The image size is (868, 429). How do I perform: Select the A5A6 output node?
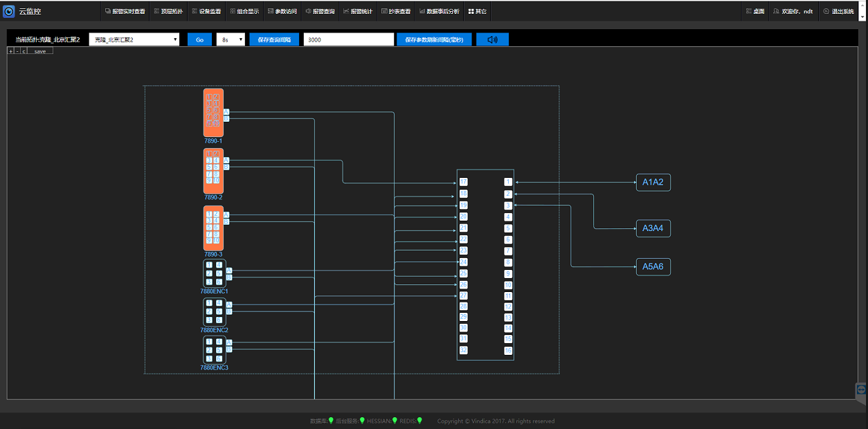coord(653,267)
